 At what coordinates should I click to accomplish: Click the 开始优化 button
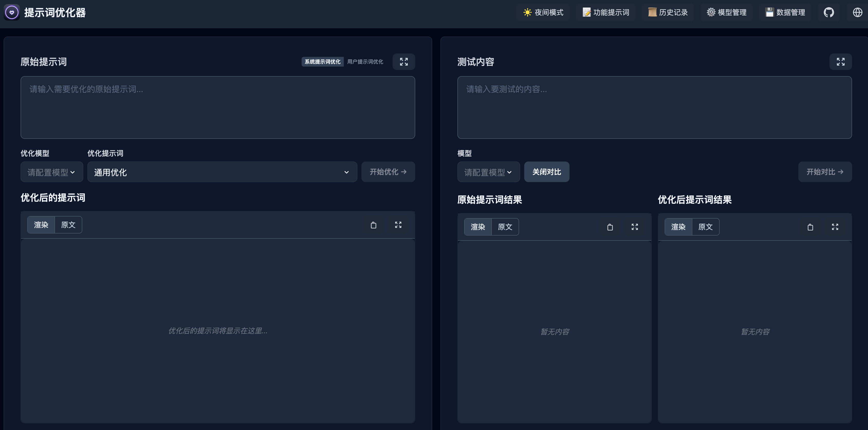coord(388,172)
